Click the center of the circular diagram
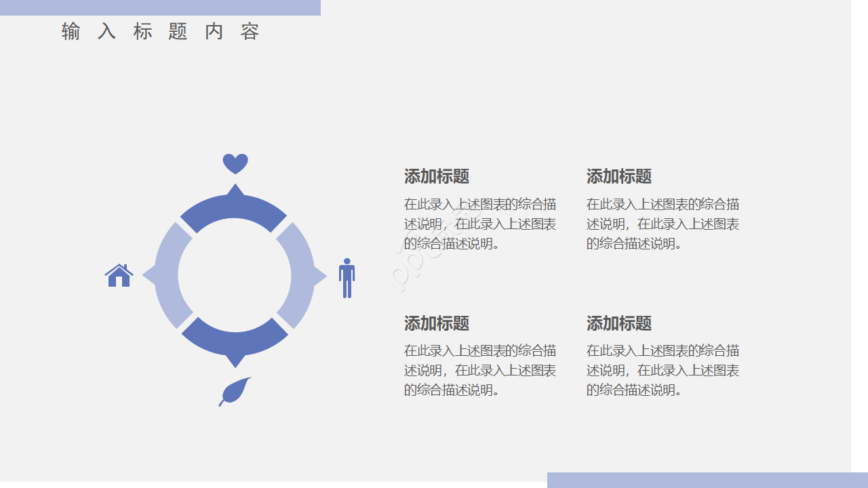 click(x=235, y=275)
